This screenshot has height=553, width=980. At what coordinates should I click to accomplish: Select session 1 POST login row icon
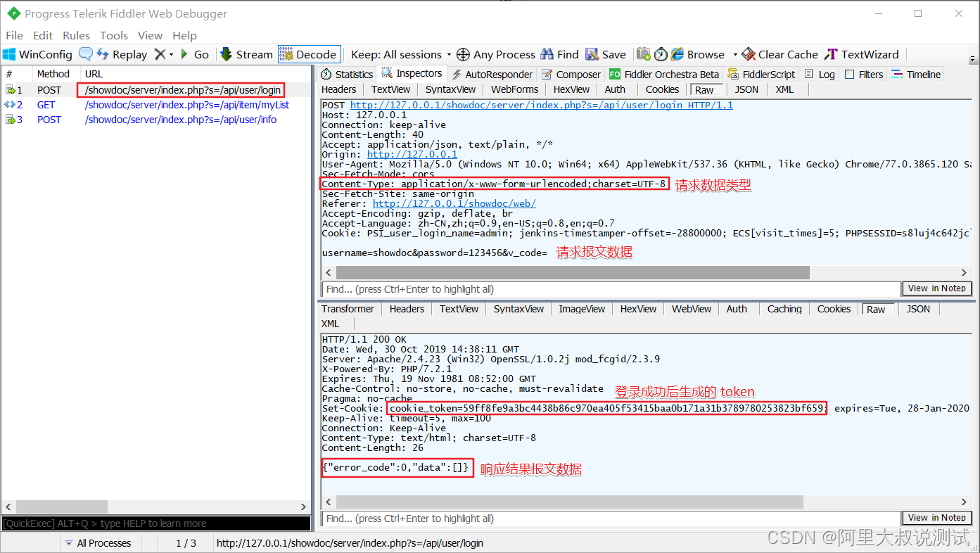[x=11, y=90]
